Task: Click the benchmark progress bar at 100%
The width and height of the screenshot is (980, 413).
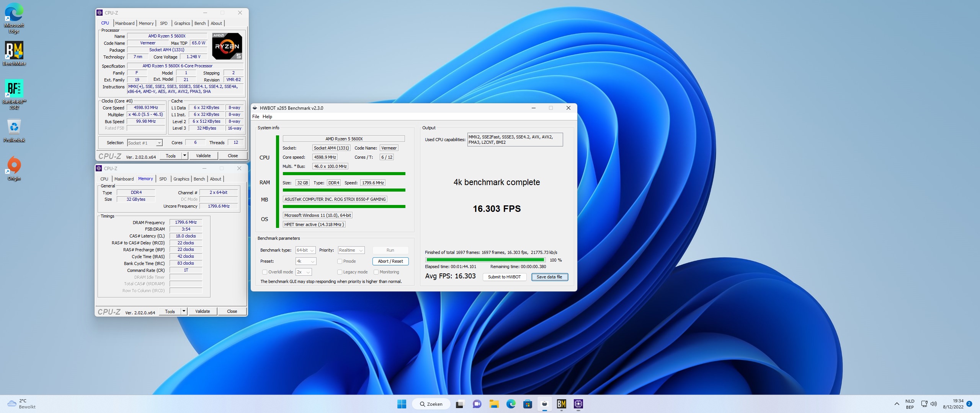Action: click(485, 260)
